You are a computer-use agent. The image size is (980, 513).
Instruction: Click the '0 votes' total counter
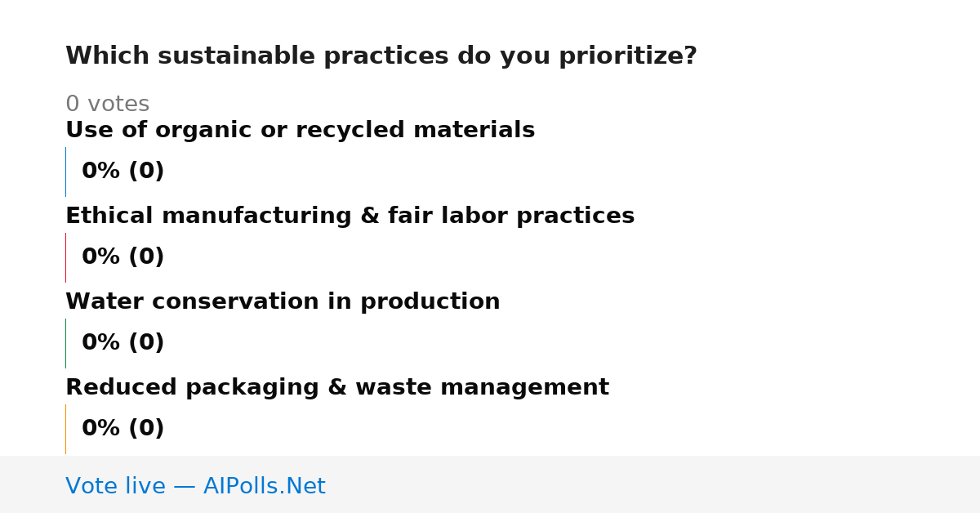tap(107, 105)
